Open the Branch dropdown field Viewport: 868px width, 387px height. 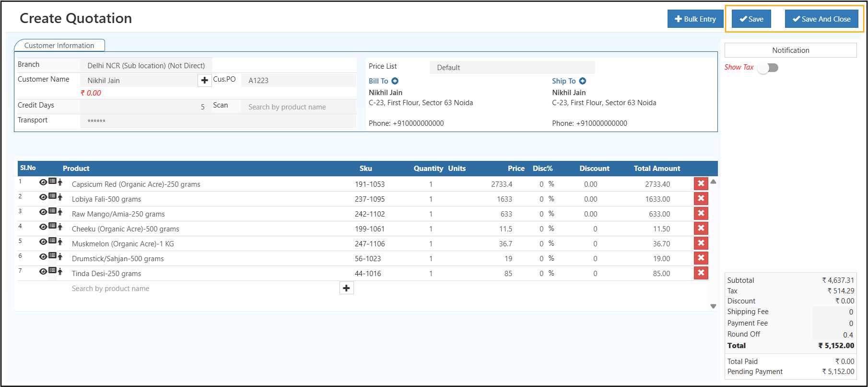[146, 66]
